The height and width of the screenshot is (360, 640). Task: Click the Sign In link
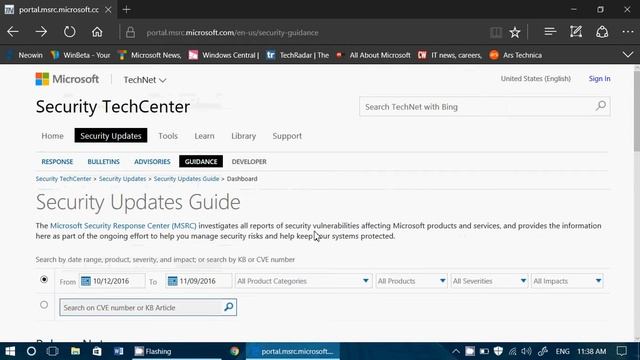pyautogui.click(x=599, y=78)
